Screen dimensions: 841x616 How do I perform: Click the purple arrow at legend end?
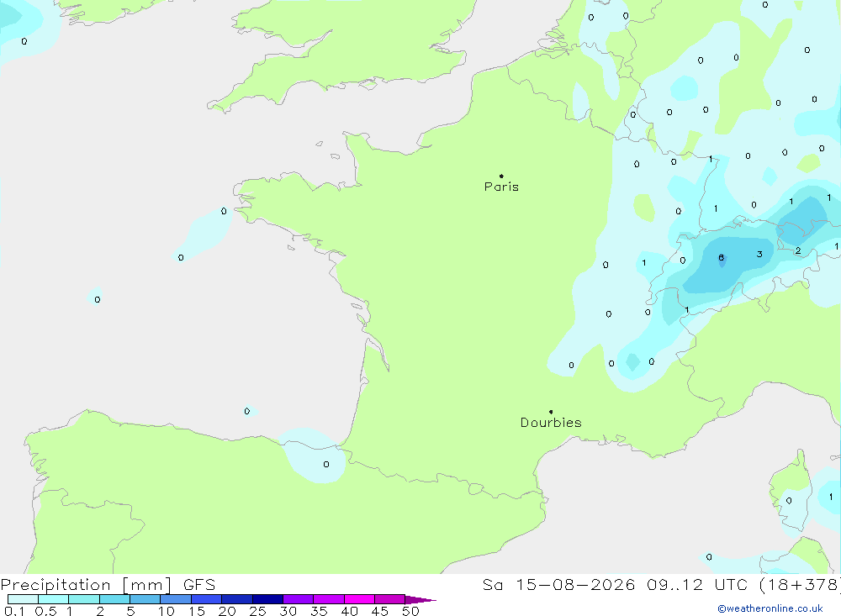420,599
